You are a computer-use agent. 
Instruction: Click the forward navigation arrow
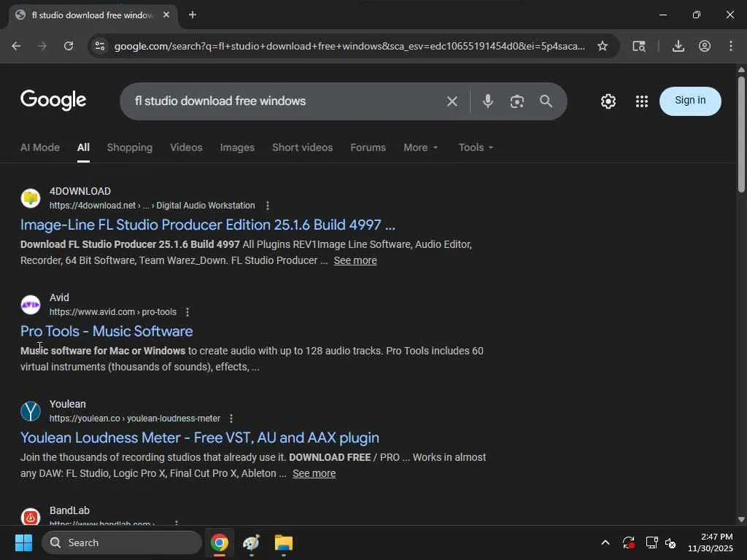(x=42, y=46)
